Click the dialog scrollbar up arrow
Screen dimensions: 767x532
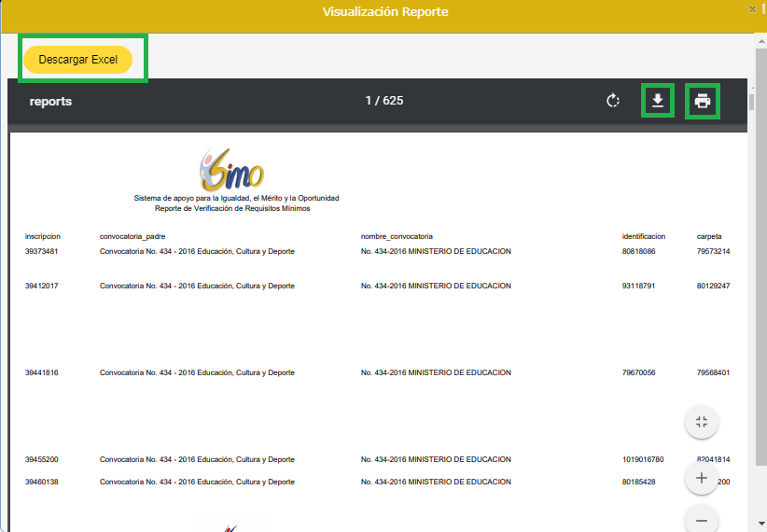760,40
